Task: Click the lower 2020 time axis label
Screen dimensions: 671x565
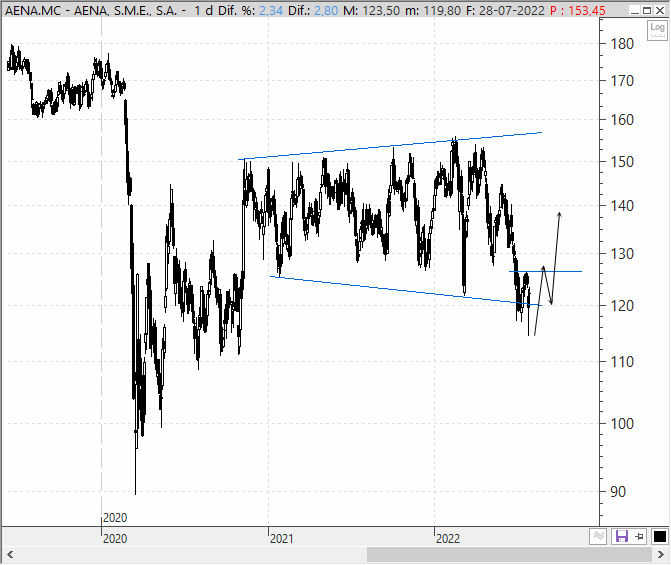Action: 115,538
